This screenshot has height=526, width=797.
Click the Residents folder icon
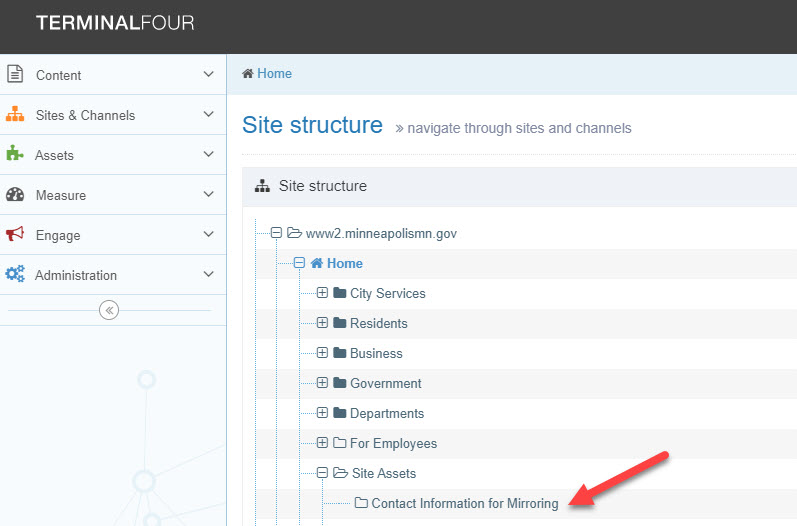[x=340, y=323]
